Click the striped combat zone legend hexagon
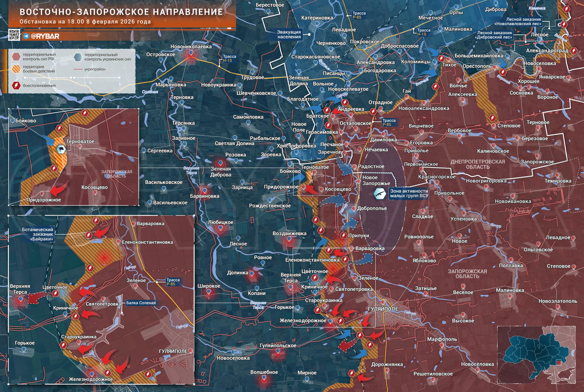This screenshot has height=392, width=584. (16, 69)
